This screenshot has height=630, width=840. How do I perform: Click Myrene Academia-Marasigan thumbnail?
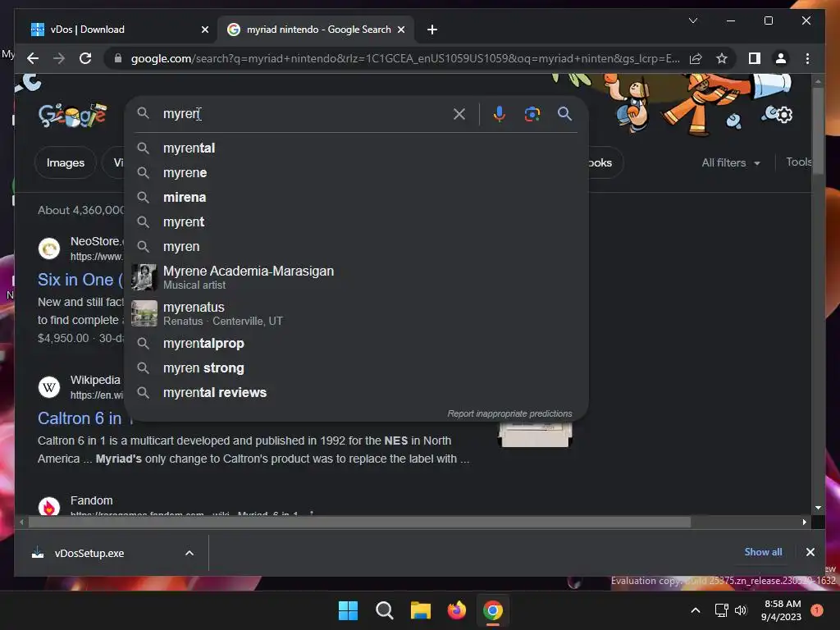[144, 277]
